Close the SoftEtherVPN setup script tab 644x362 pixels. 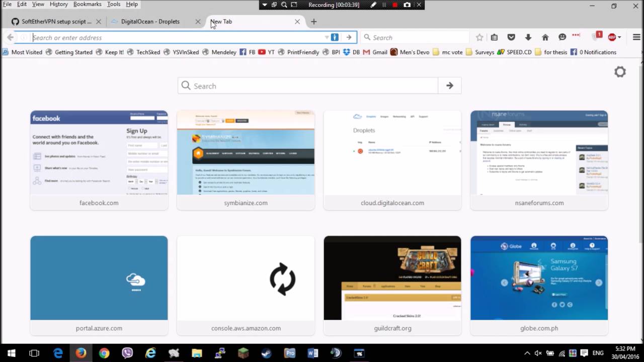pos(99,22)
